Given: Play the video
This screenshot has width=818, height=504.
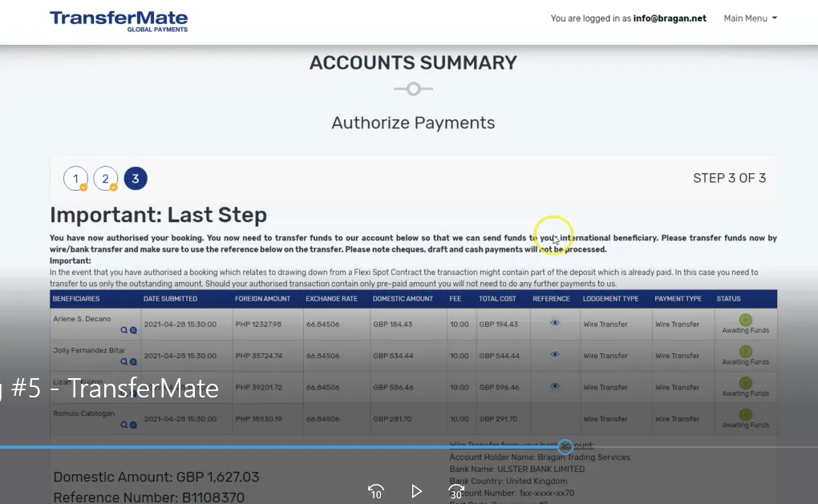Looking at the screenshot, I should point(415,491).
